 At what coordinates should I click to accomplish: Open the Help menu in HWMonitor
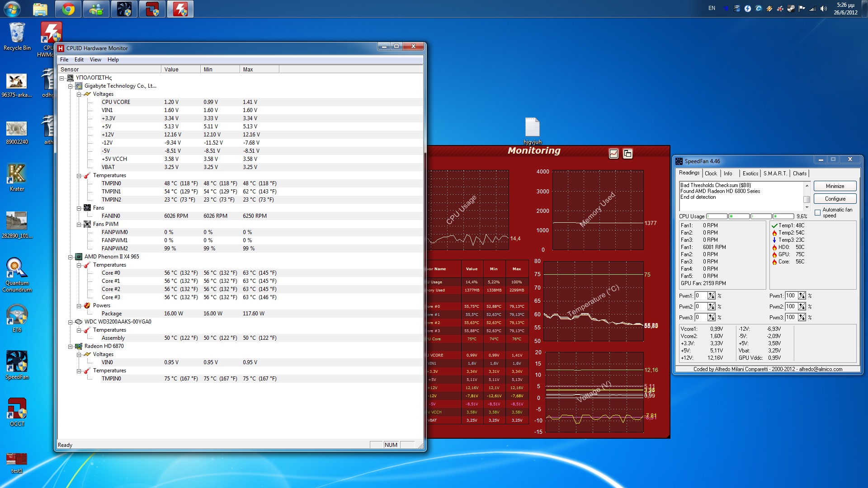tap(113, 60)
